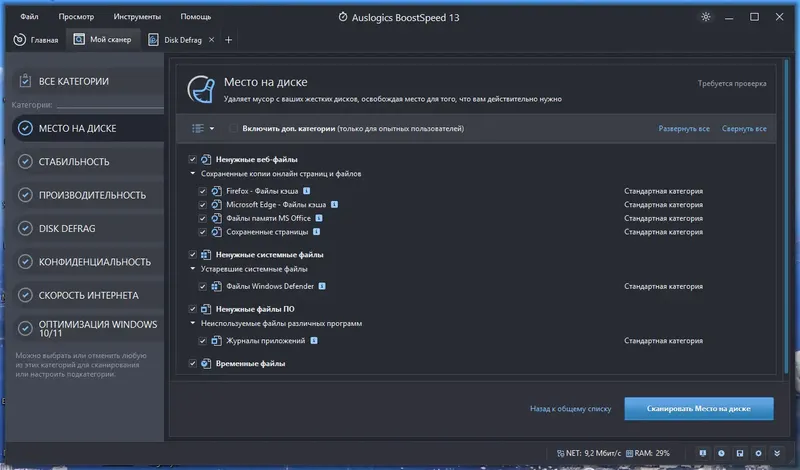Uncheck Файлы Windows Defender checkbox

203,286
